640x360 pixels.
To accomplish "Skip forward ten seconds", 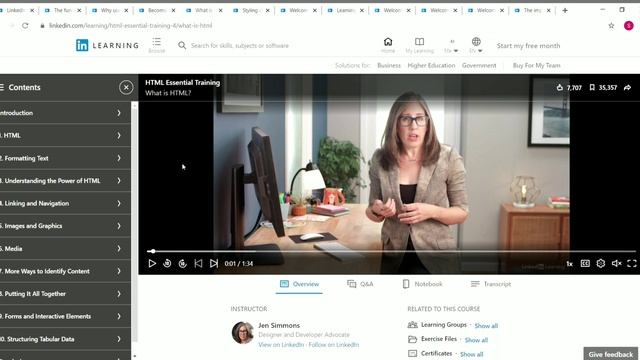I will click(182, 264).
